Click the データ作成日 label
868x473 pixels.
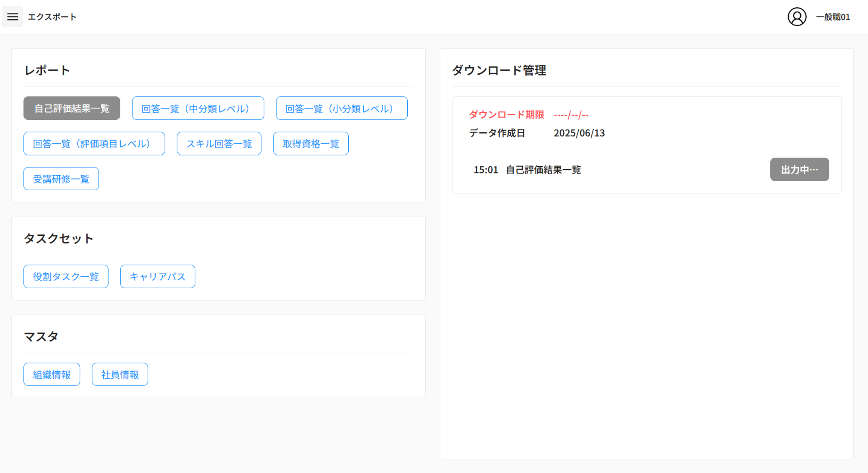click(497, 133)
